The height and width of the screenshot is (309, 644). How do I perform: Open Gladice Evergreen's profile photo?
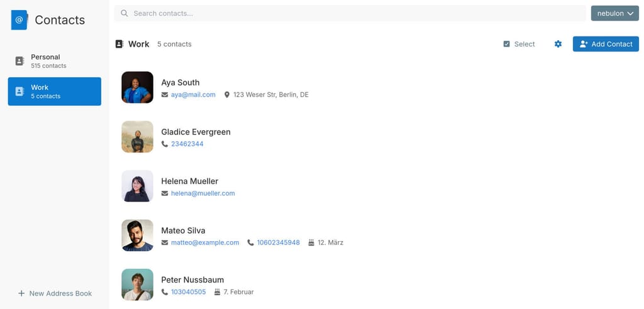[138, 137]
